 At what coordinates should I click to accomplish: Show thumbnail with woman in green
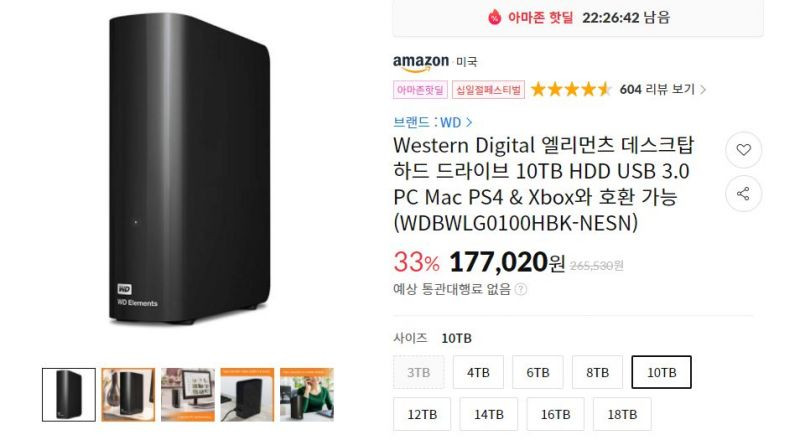pyautogui.click(x=307, y=395)
